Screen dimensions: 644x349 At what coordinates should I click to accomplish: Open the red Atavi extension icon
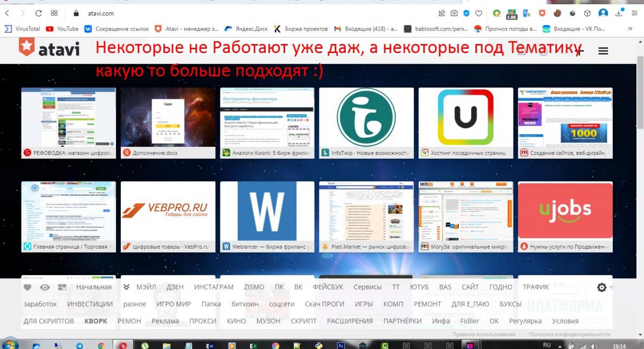(542, 13)
